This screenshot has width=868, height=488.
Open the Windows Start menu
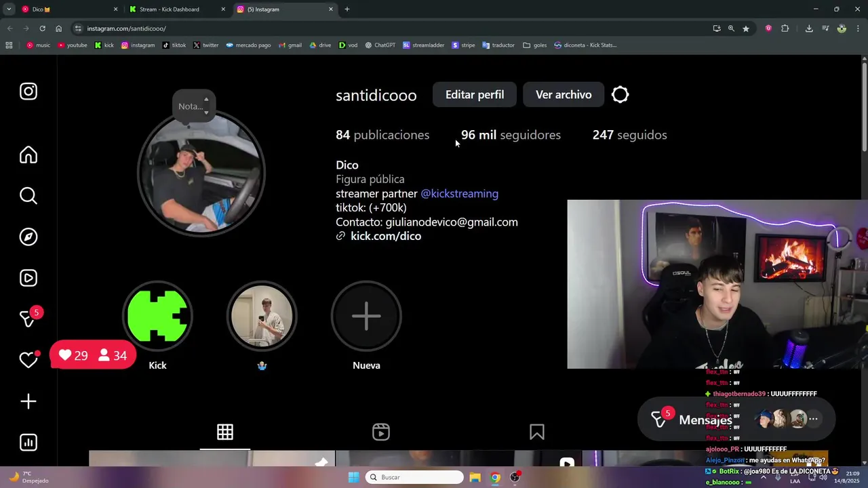pos(353,477)
